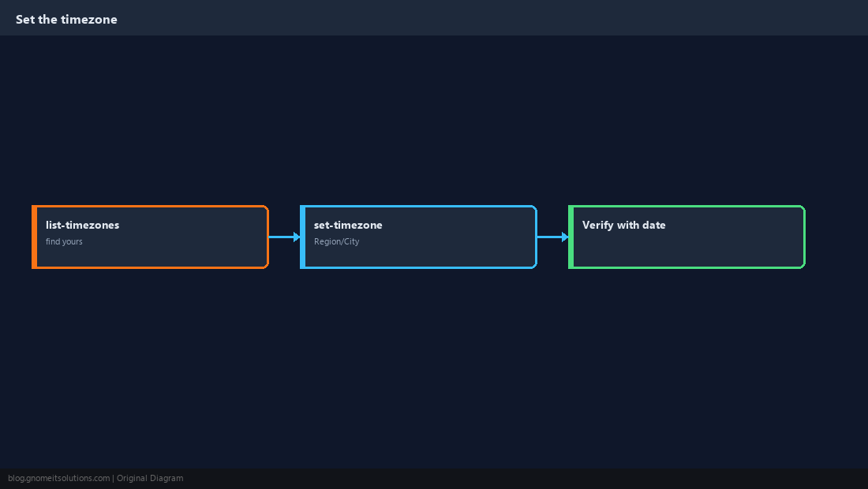The image size is (868, 489).
Task: Select the set-timezone step box
Action: pyautogui.click(x=418, y=237)
